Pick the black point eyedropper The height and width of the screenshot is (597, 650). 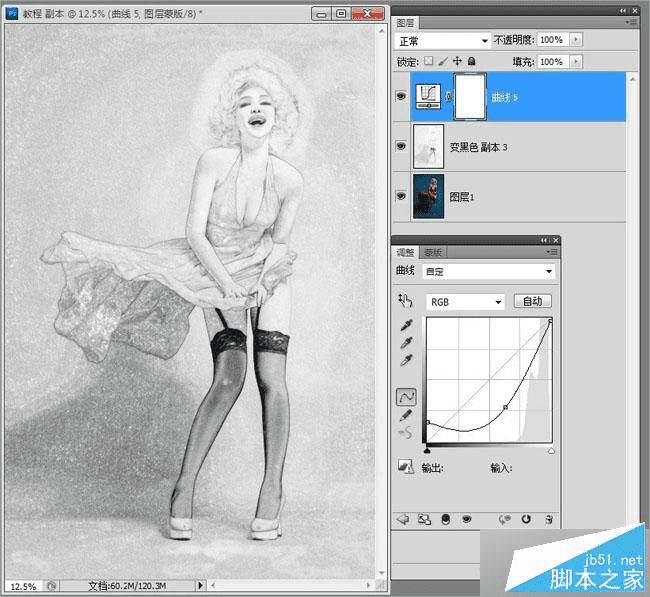pos(405,325)
